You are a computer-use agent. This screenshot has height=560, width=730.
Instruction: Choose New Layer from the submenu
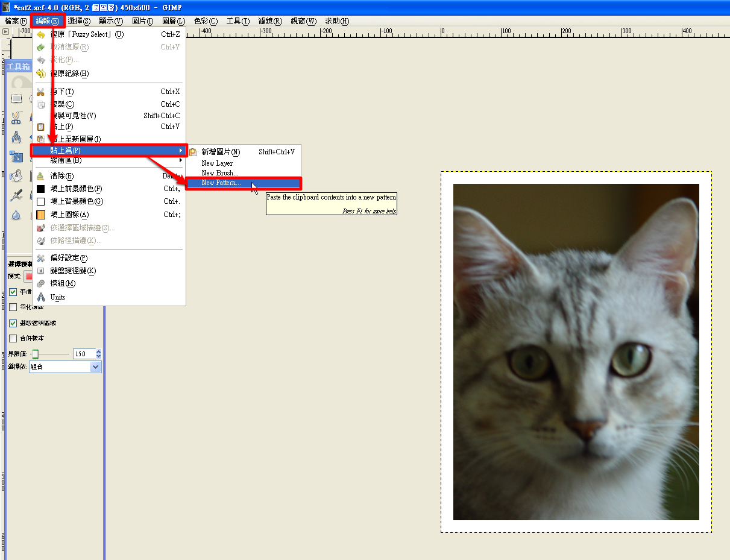(x=244, y=163)
